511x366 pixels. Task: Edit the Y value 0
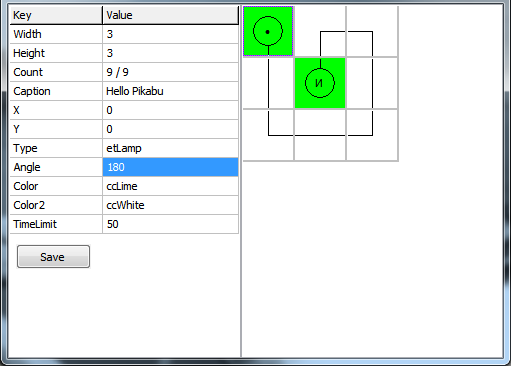[171, 129]
